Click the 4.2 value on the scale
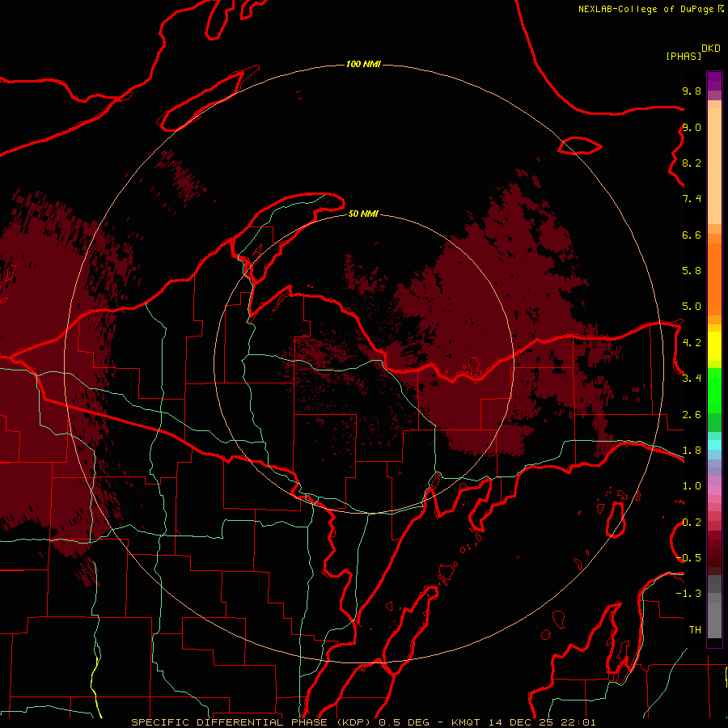This screenshot has height=728, width=728. coord(692,343)
